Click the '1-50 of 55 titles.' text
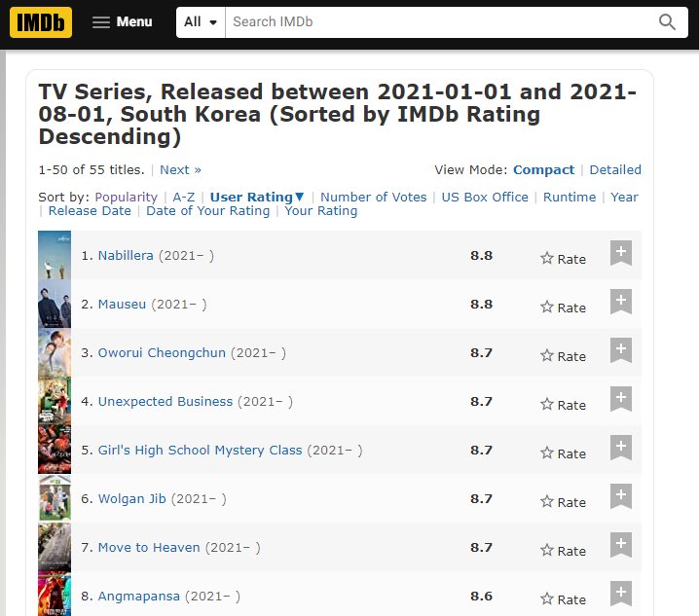The width and height of the screenshot is (699, 616). [x=92, y=170]
